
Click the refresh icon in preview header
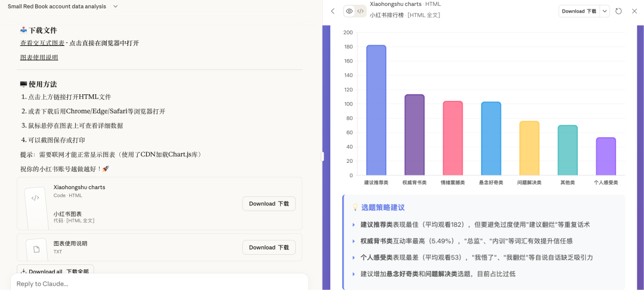click(x=618, y=11)
